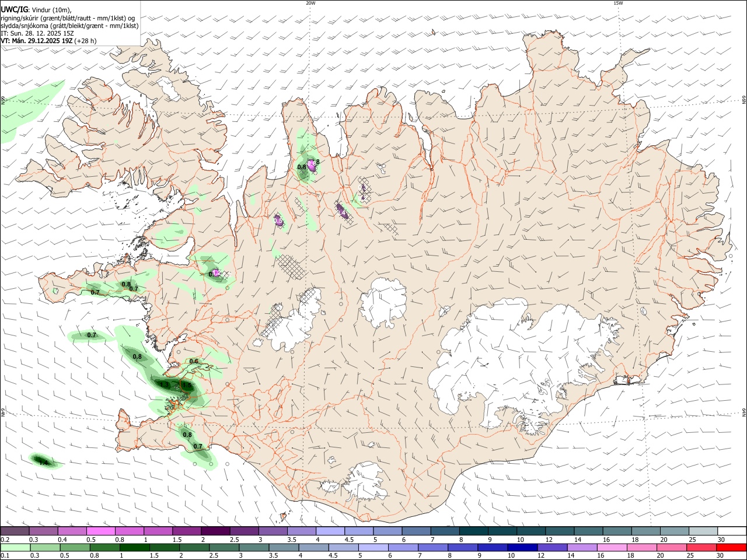The width and height of the screenshot is (747, 560).
Task: Pick the light grey snow swatch between 25 and 30
Action: (703, 531)
